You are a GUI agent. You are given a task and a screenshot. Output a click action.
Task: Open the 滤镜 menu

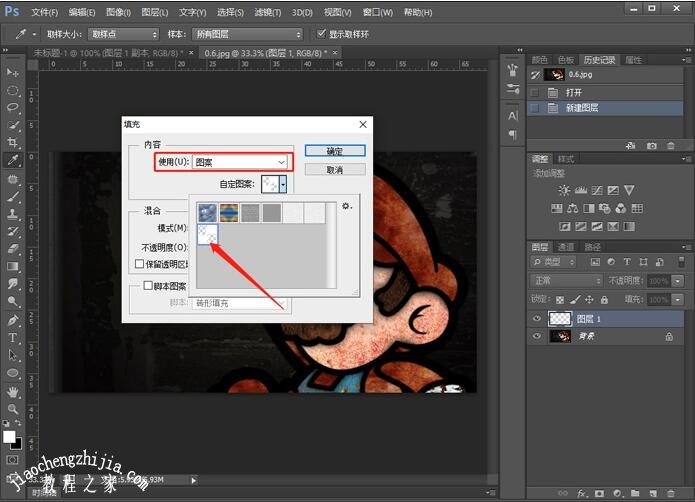click(267, 13)
